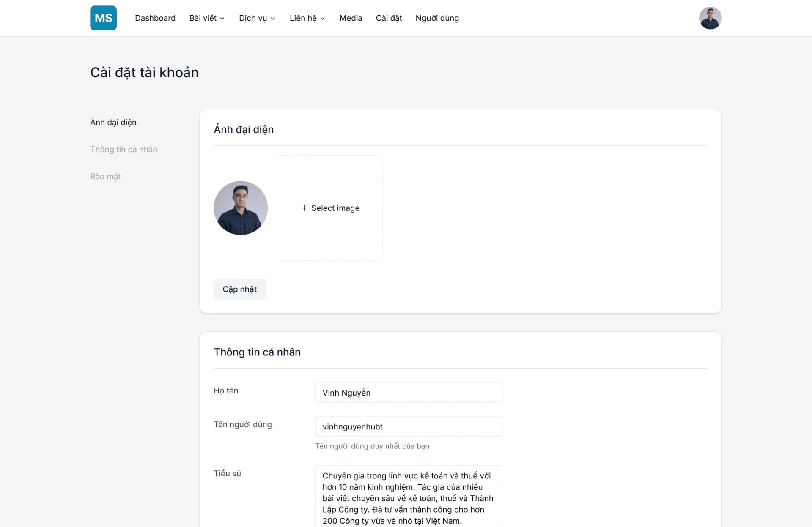
Task: Open Người dùng from the navigation
Action: coord(437,18)
